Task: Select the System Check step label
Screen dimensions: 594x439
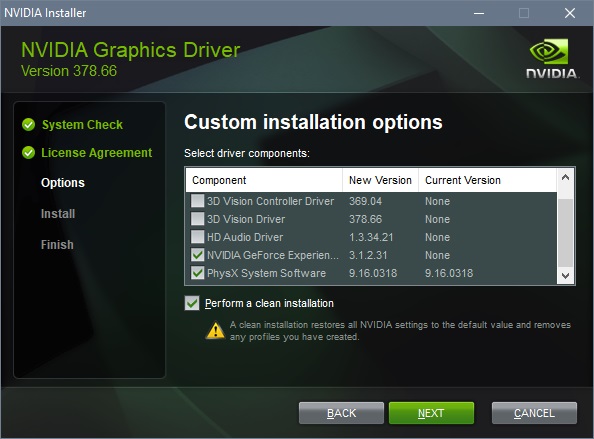Action: pyautogui.click(x=82, y=125)
